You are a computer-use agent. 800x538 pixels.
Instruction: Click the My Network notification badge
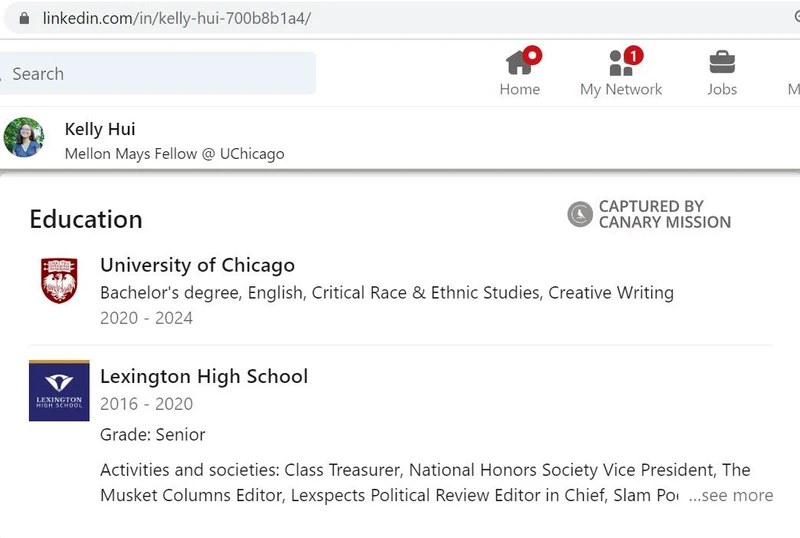[633, 55]
